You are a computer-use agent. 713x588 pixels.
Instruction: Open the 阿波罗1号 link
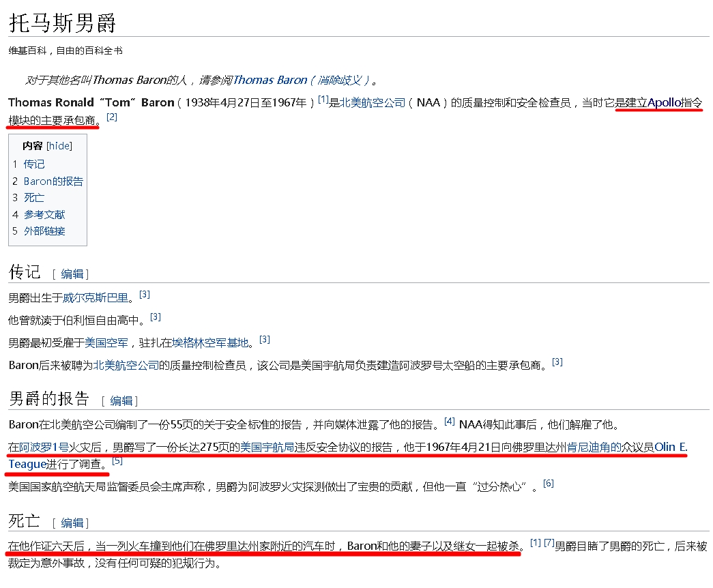point(44,447)
